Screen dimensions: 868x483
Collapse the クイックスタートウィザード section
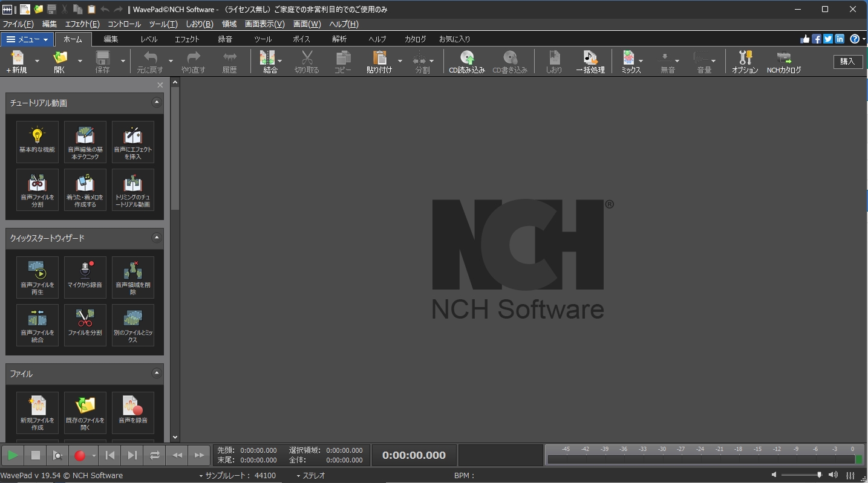156,238
